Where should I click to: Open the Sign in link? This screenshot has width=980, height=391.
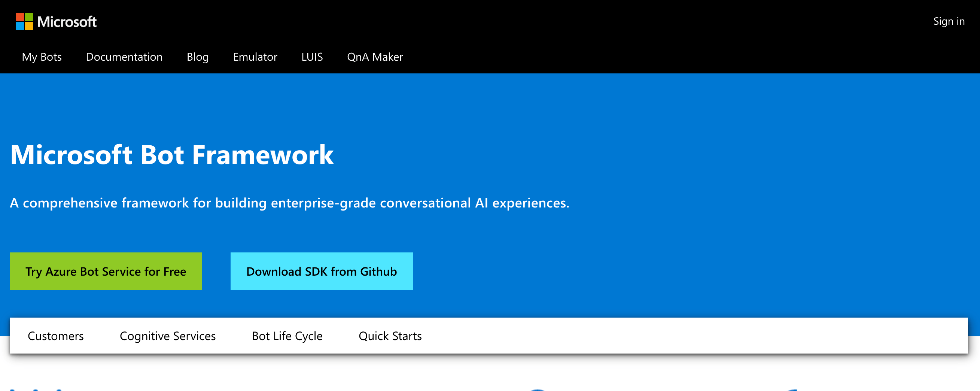949,21
